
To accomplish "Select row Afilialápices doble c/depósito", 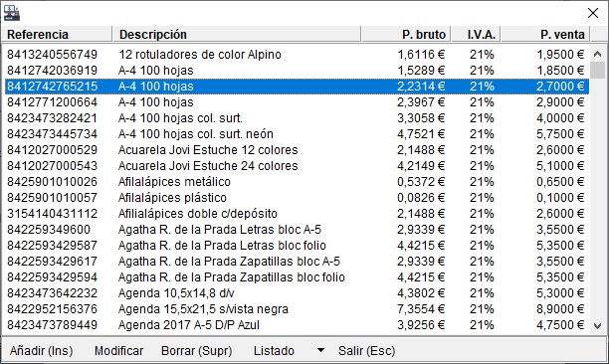I will pos(298,214).
